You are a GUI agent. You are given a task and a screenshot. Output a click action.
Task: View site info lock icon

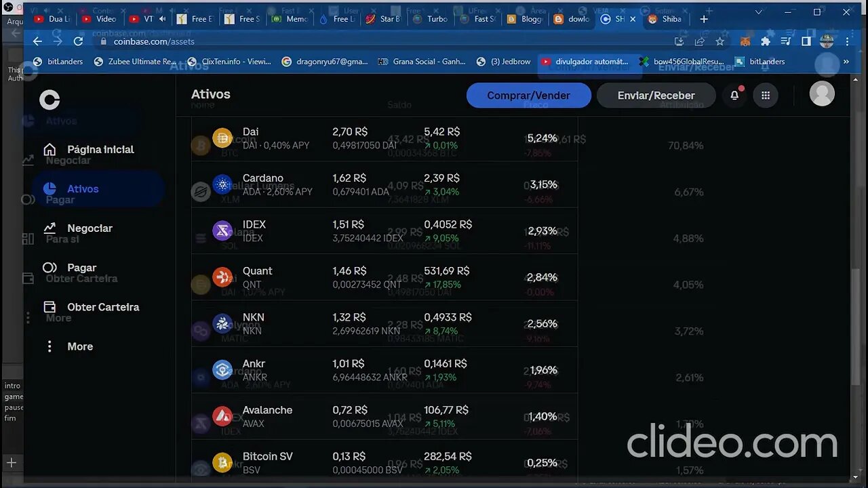(x=104, y=41)
